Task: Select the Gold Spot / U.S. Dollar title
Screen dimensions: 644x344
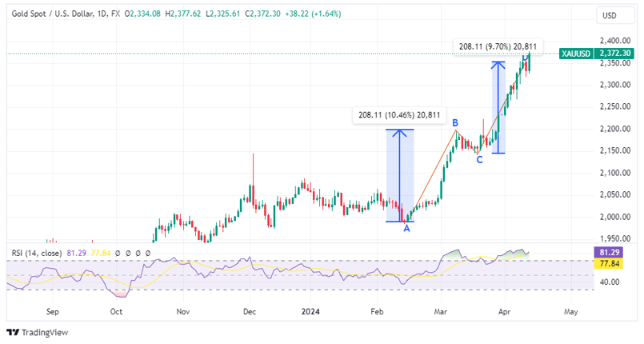Action: pyautogui.click(x=52, y=14)
